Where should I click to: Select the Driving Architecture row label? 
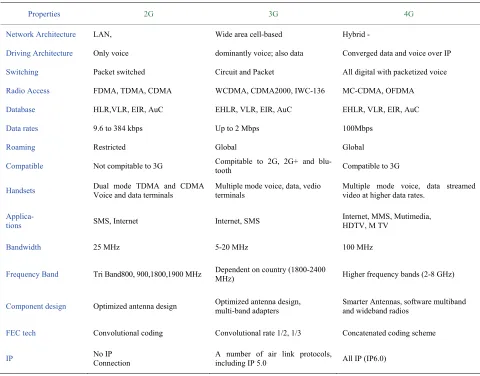(x=39, y=53)
